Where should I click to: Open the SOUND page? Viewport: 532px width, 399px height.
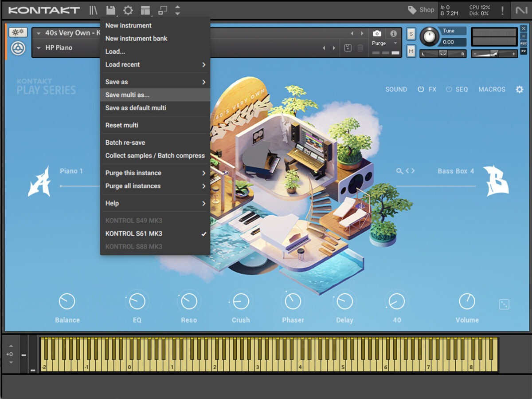[396, 89]
